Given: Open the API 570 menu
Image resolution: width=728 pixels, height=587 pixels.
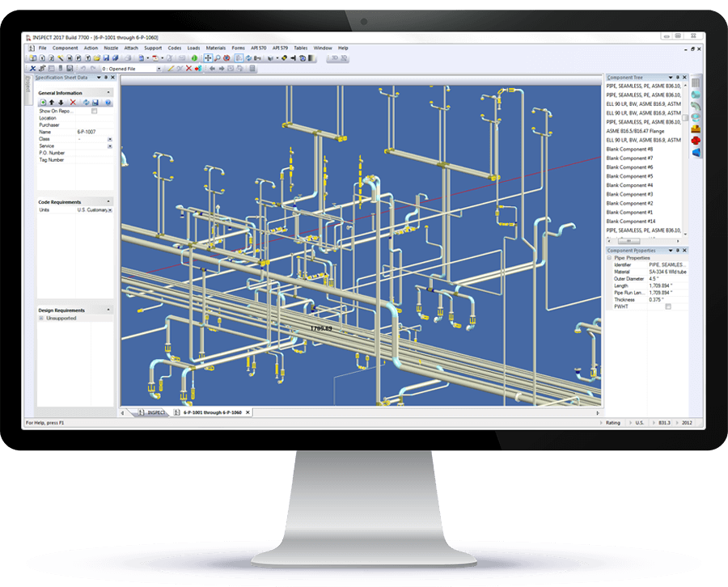Looking at the screenshot, I should (259, 48).
